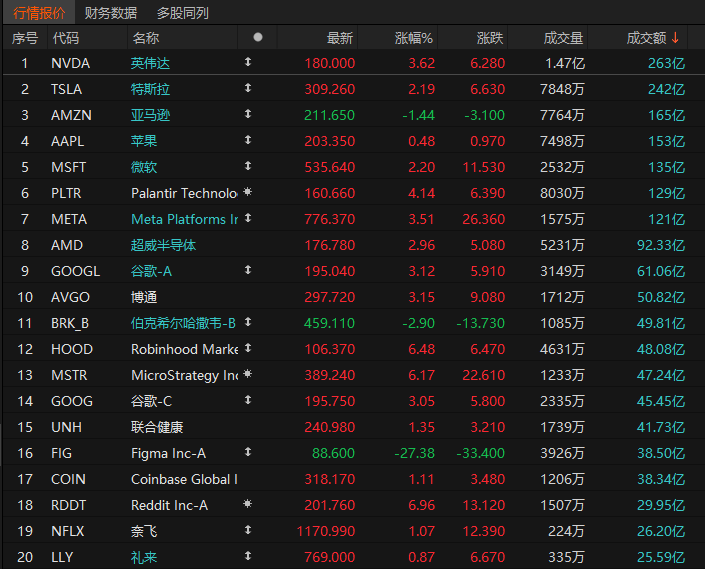Click the marker icon in AMZN row
Screen dimensions: 705x569
coord(248,114)
